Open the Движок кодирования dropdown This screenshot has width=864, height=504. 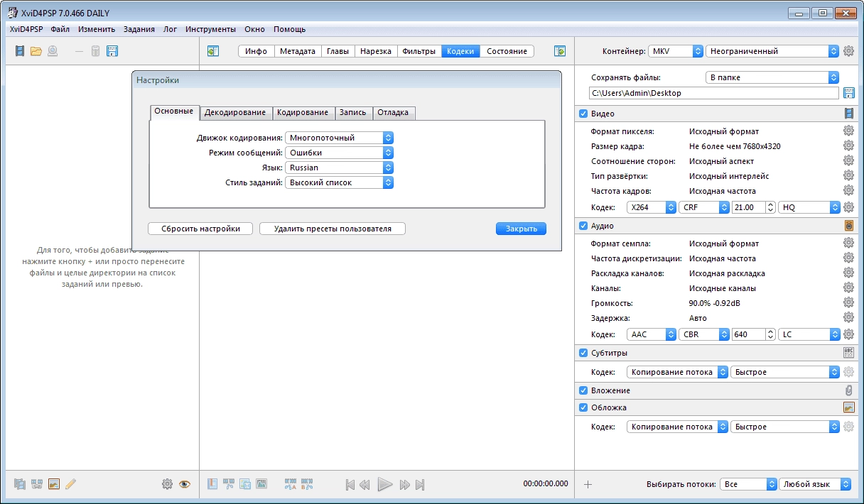(339, 138)
